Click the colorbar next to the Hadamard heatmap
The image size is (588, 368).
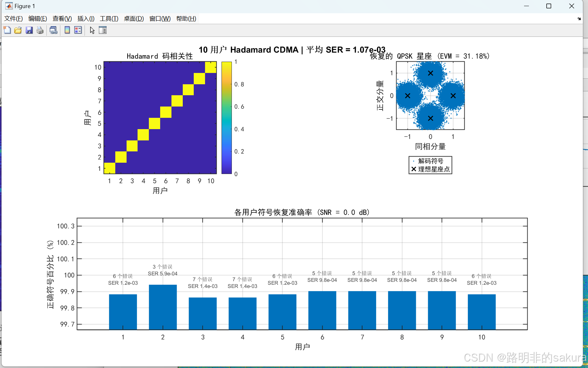(x=227, y=118)
